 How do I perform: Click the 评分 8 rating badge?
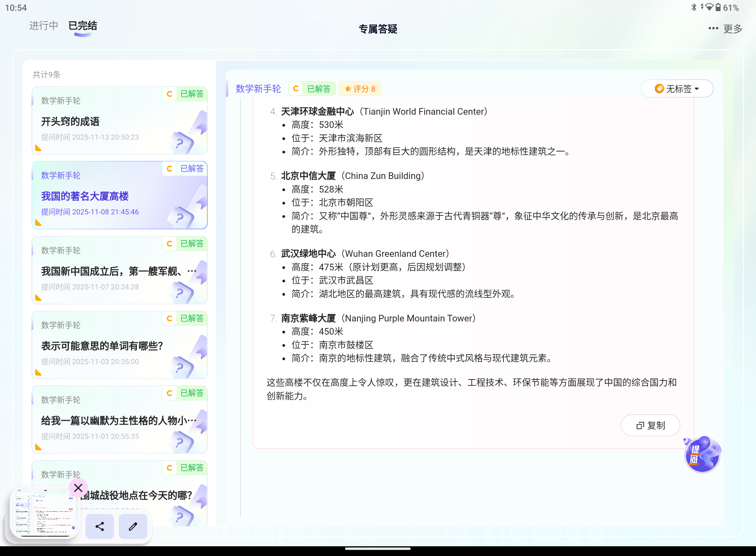(x=360, y=89)
